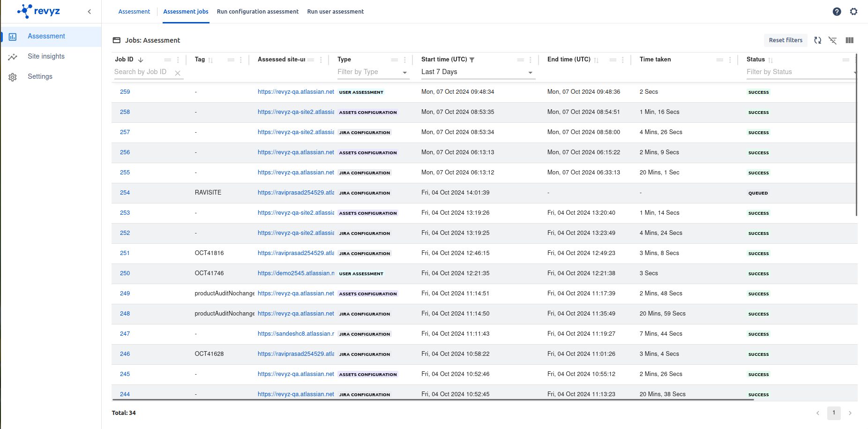Open job 259 link
The width and height of the screenshot is (868, 429).
tap(125, 92)
